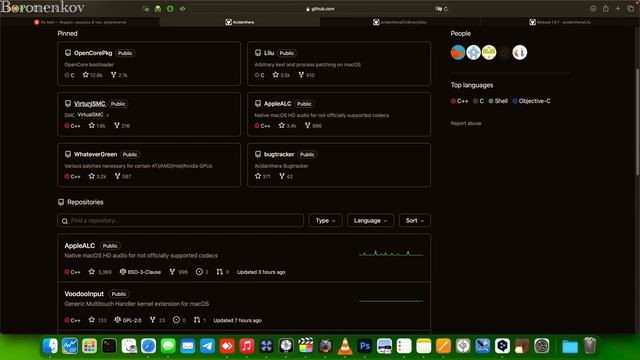View forks of the bugtracker pinned card
640x360 pixels.
coord(286,176)
